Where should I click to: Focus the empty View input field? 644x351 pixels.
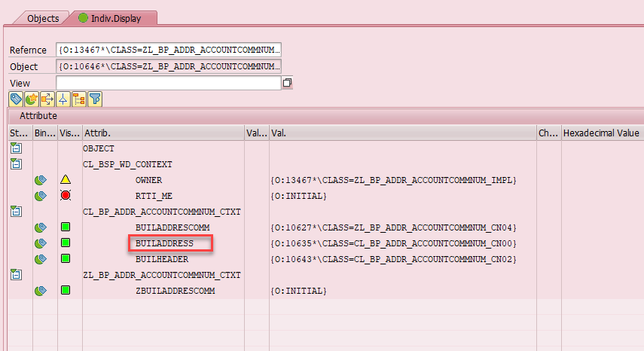(x=169, y=83)
